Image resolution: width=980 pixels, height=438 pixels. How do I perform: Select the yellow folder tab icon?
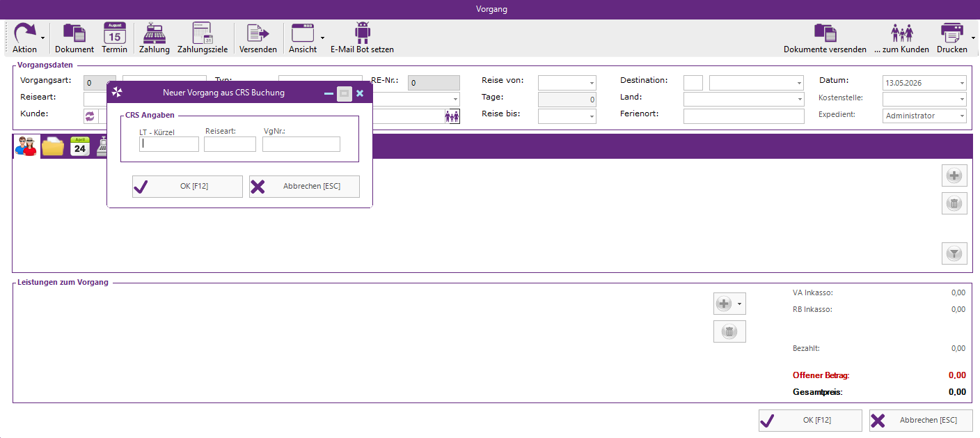tap(53, 146)
